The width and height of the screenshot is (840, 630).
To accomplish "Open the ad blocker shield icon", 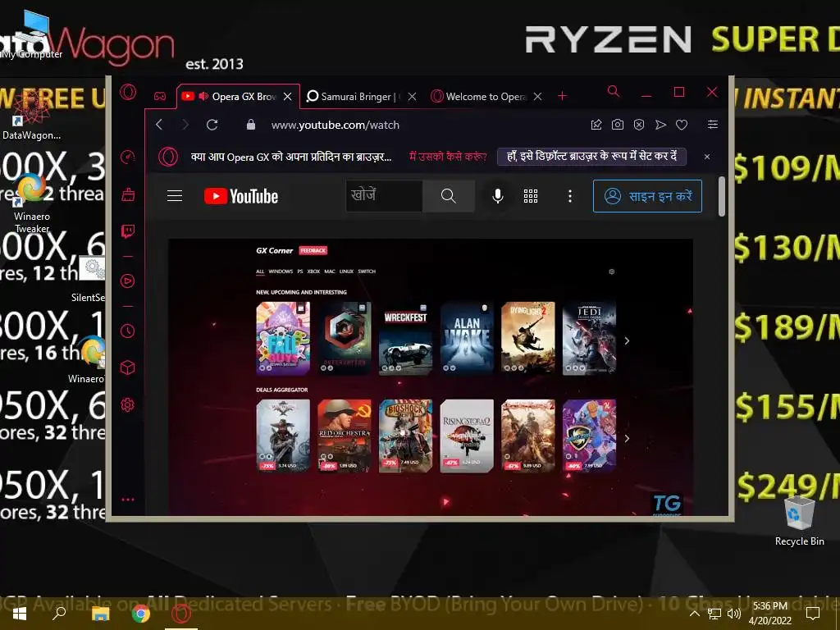I will [x=639, y=125].
